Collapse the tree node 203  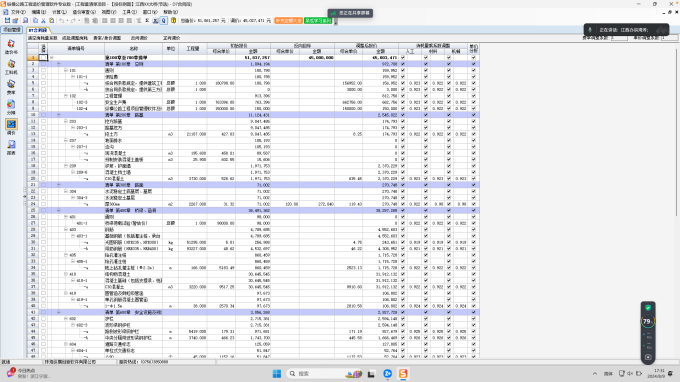[66, 121]
